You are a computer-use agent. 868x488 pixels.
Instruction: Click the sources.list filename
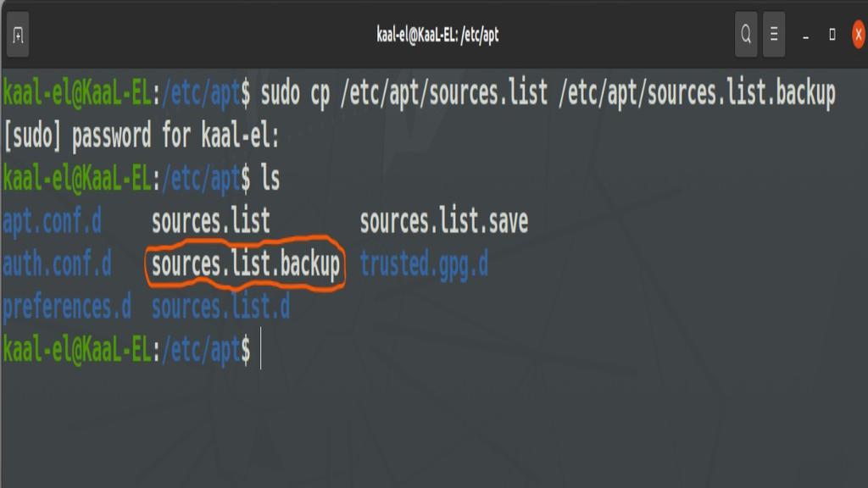click(211, 221)
